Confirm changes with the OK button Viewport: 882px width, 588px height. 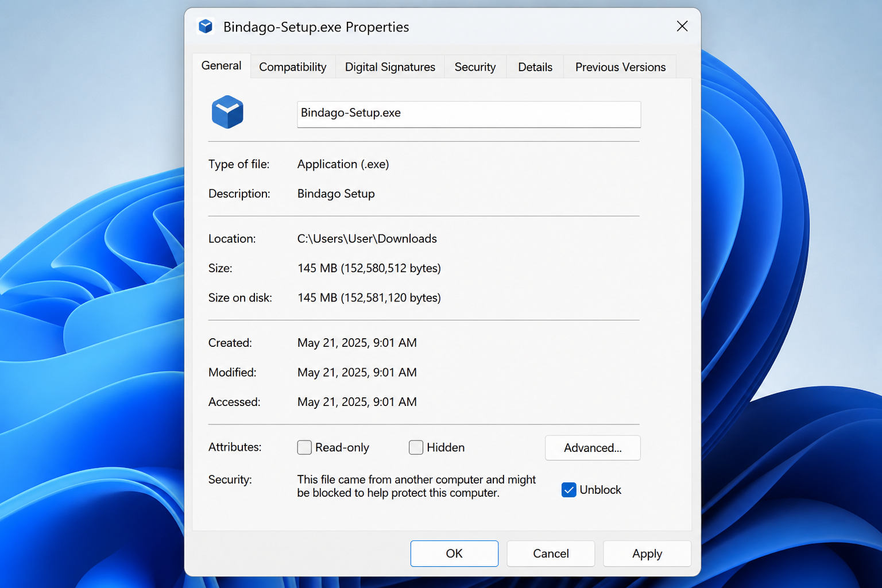pyautogui.click(x=454, y=554)
